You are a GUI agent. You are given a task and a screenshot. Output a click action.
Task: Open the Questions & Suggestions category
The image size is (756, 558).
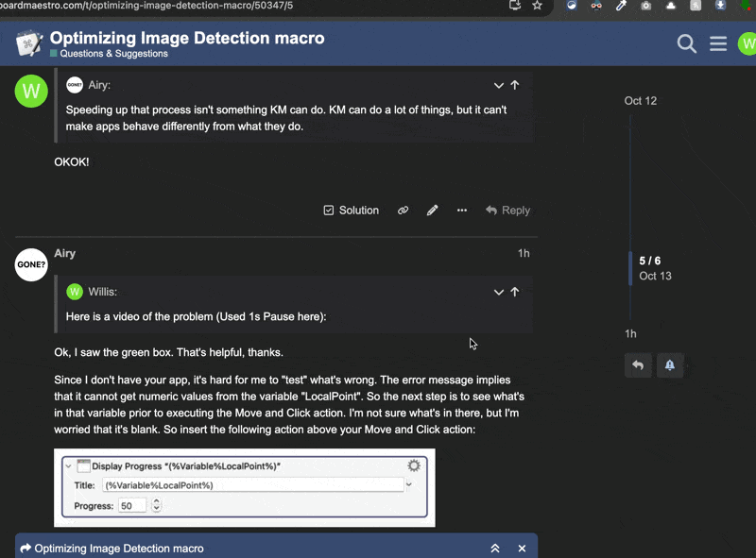click(x=113, y=54)
